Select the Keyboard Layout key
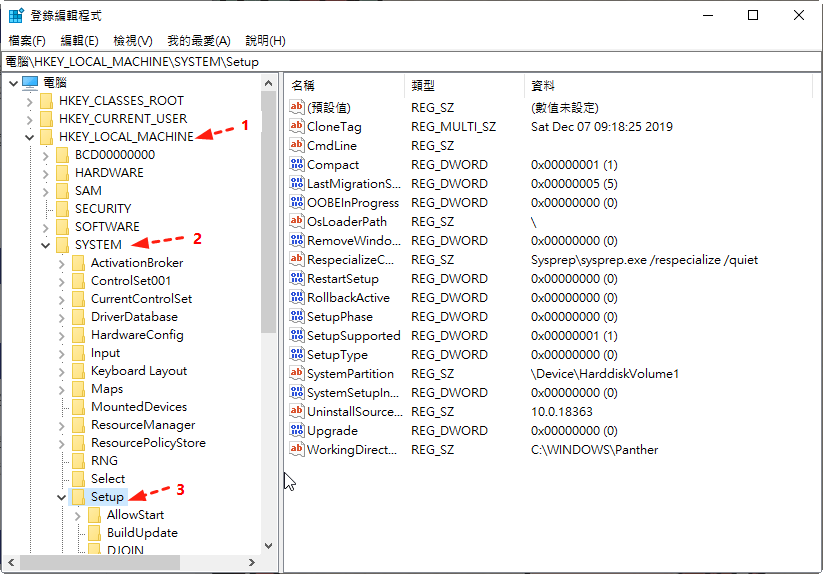Viewport: 823px width, 574px height. (139, 371)
